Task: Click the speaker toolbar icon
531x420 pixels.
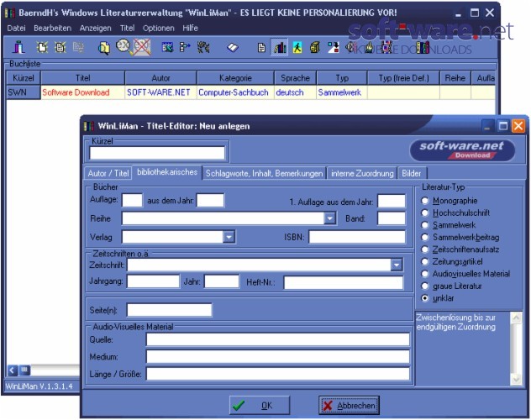Action: (351, 47)
